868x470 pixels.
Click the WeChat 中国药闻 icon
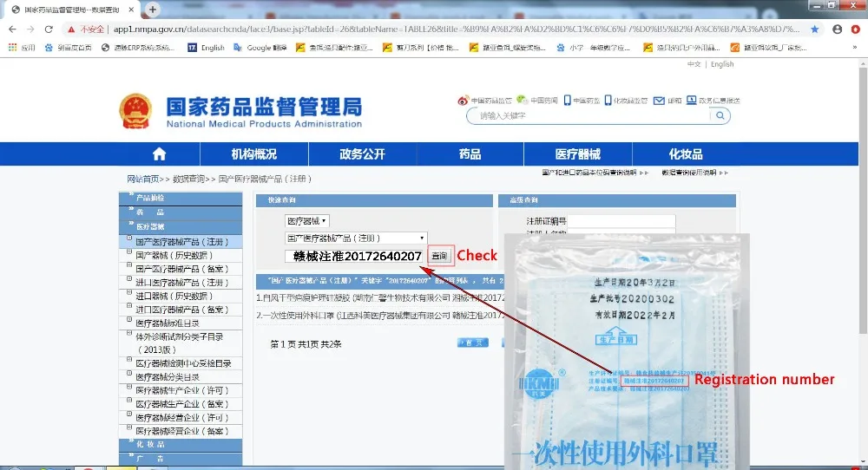[x=522, y=100]
